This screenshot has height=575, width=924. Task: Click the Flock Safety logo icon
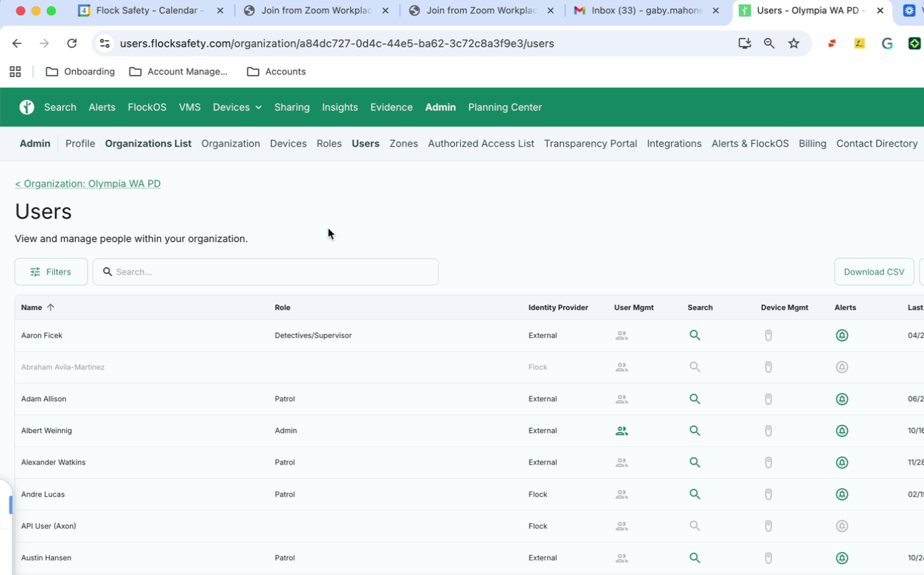26,107
